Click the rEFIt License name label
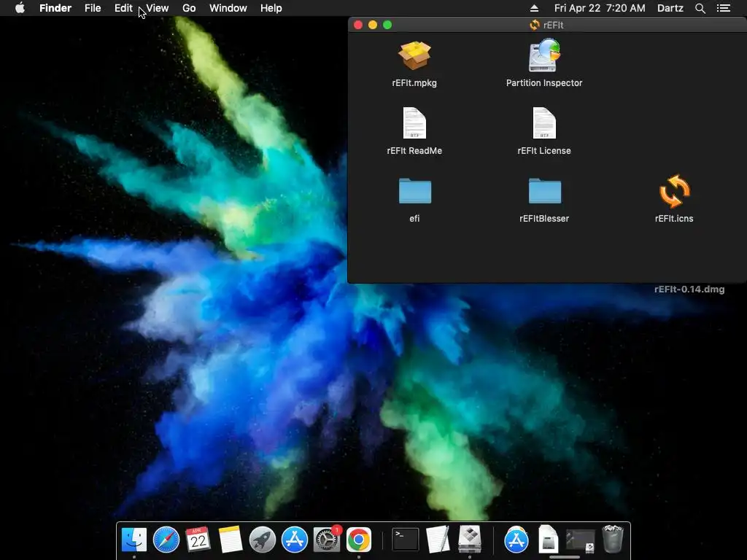 pyautogui.click(x=544, y=150)
